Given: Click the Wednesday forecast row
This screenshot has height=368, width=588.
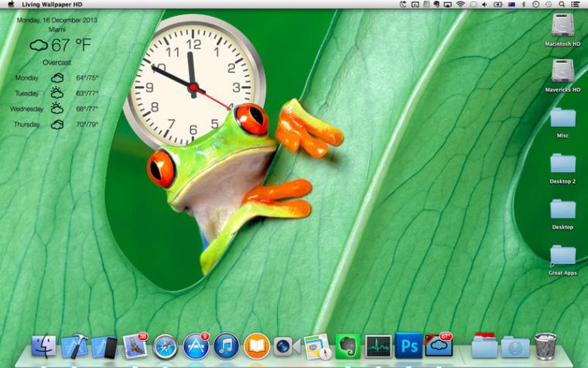Looking at the screenshot, I should 54,109.
